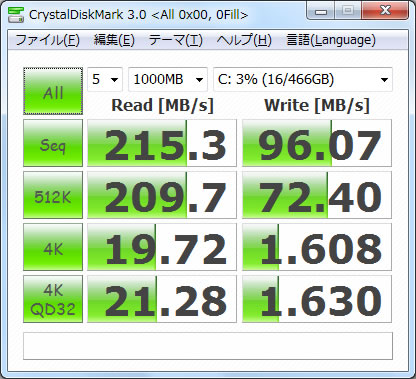Click the Write [MB/s] column header
This screenshot has width=416, height=379.
(317, 105)
